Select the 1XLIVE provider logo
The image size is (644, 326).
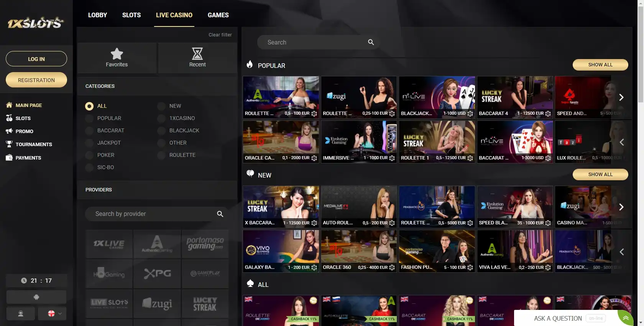[109, 244]
